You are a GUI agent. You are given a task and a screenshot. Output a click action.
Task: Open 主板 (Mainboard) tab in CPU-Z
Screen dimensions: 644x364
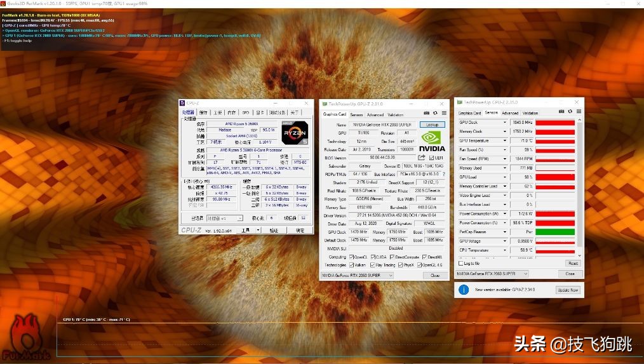coord(218,112)
